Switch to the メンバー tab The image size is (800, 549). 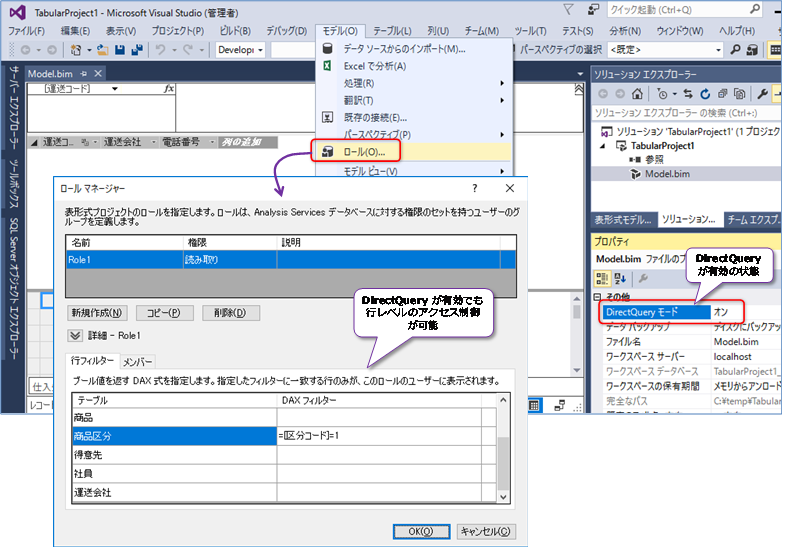(137, 362)
